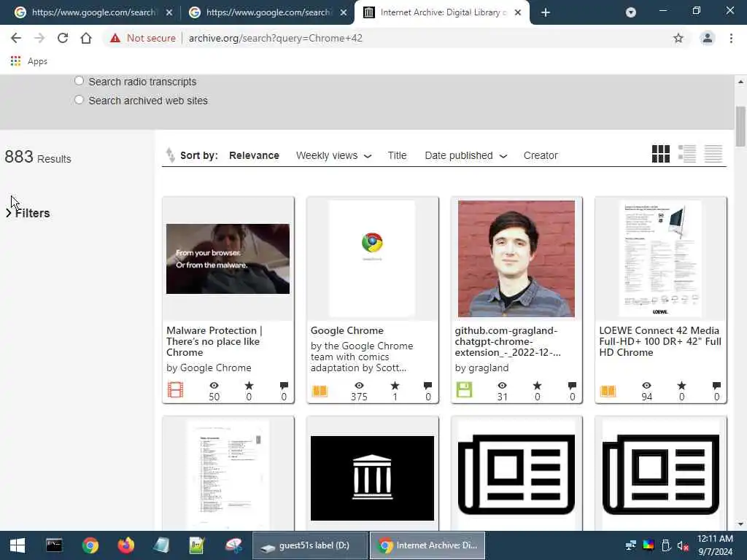Image resolution: width=747 pixels, height=560 pixels.
Task: Select Search archived web sites option
Action: 79,100
